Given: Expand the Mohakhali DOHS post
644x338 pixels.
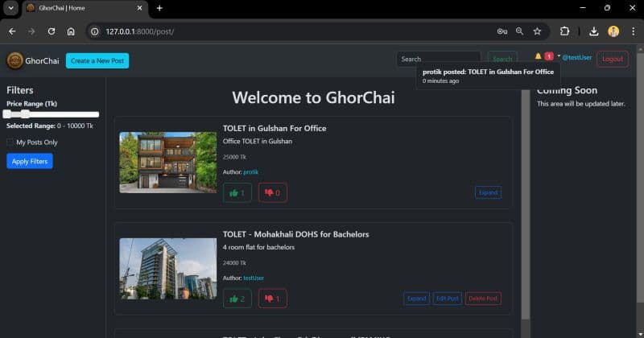Looking at the screenshot, I should pyautogui.click(x=416, y=299).
